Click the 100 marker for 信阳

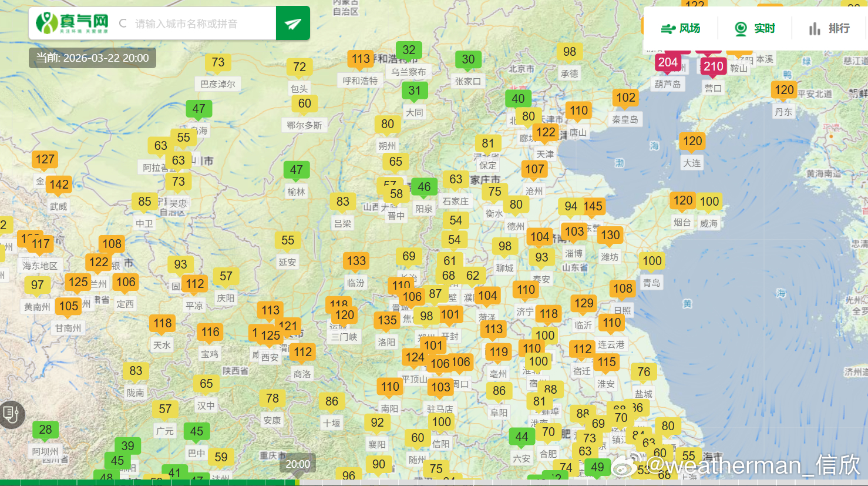pyautogui.click(x=442, y=422)
